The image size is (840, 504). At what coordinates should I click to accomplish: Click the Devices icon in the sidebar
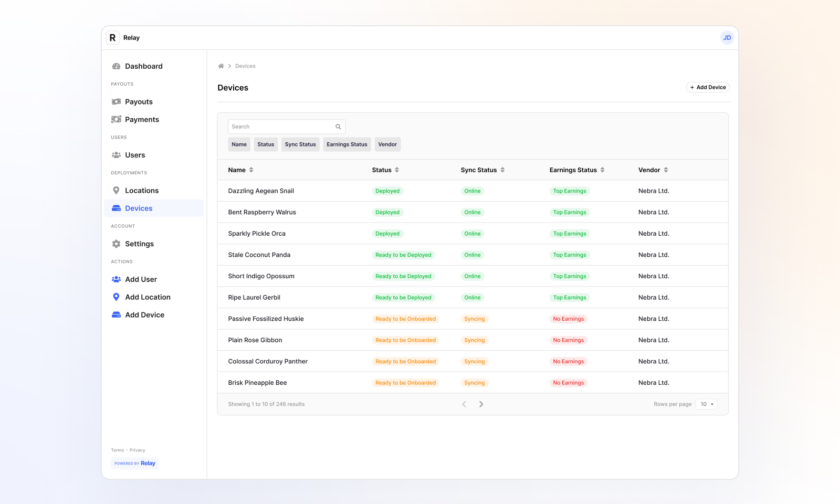pos(116,208)
